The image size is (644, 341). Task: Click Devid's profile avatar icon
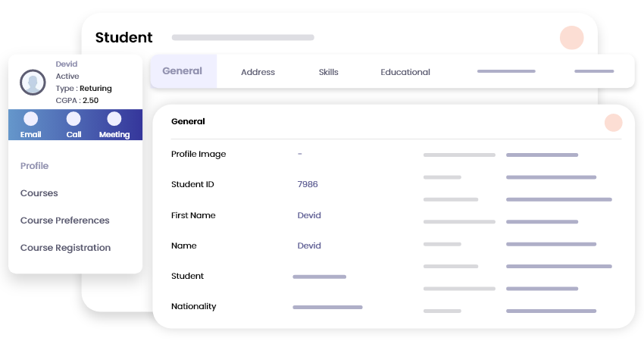pos(33,82)
